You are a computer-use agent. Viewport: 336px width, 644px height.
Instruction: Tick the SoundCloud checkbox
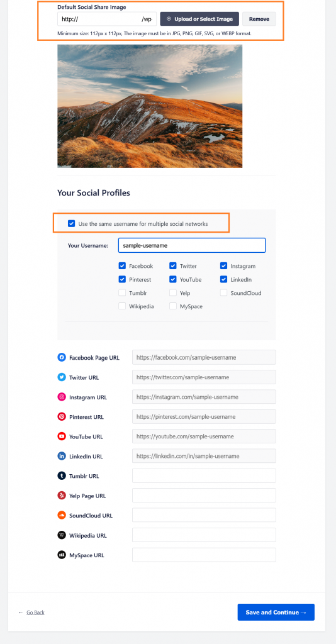click(223, 293)
